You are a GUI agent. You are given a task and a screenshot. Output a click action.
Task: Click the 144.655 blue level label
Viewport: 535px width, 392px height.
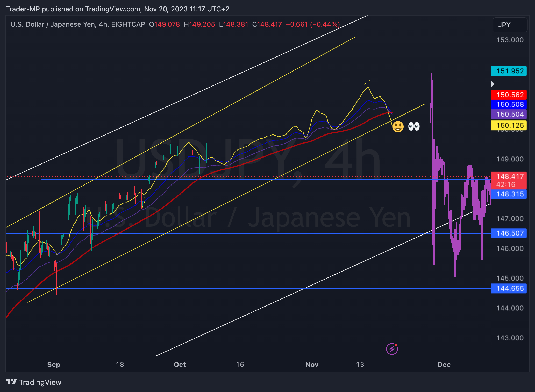[509, 288]
